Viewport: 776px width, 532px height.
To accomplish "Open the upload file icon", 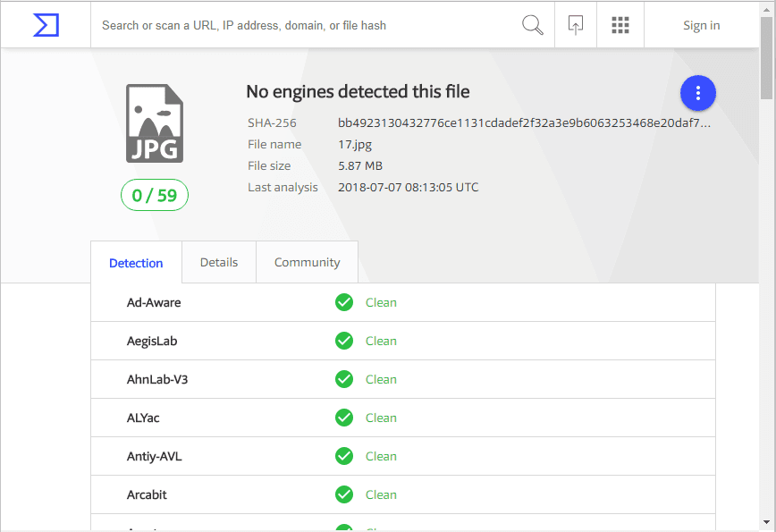I will tap(576, 25).
